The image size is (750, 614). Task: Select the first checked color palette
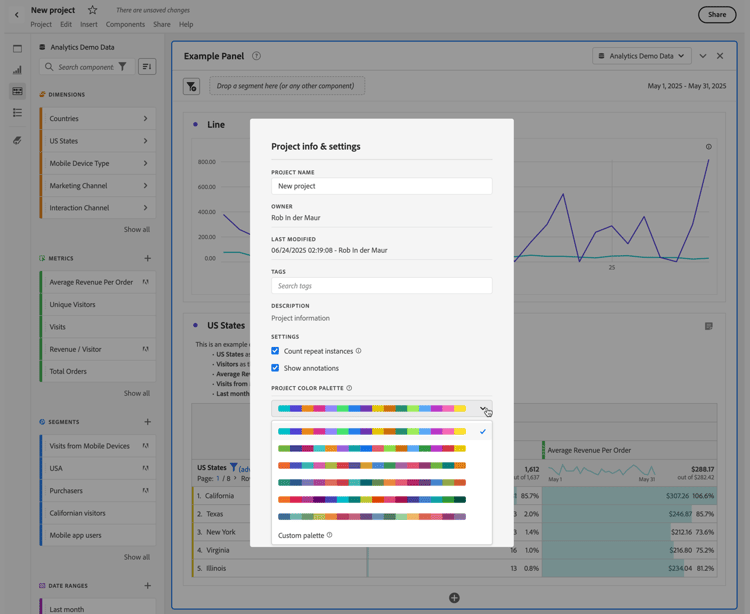point(382,431)
